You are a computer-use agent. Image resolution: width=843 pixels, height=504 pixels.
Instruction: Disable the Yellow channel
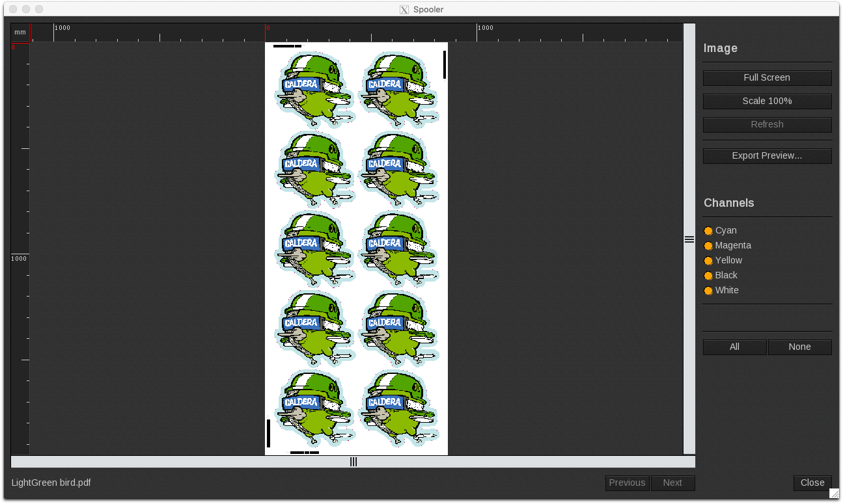coord(708,260)
